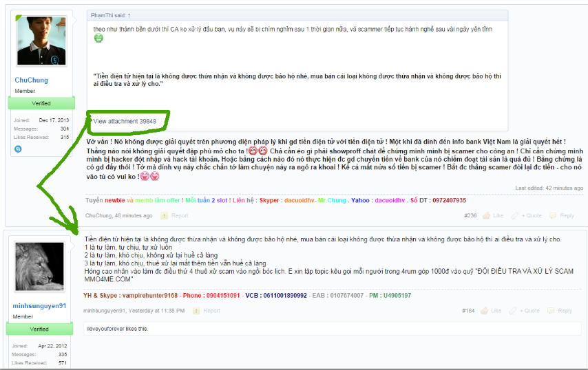This screenshot has height=370, width=588.
Task: Click 'vampirehunter9168' in signature
Action: pyautogui.click(x=150, y=296)
